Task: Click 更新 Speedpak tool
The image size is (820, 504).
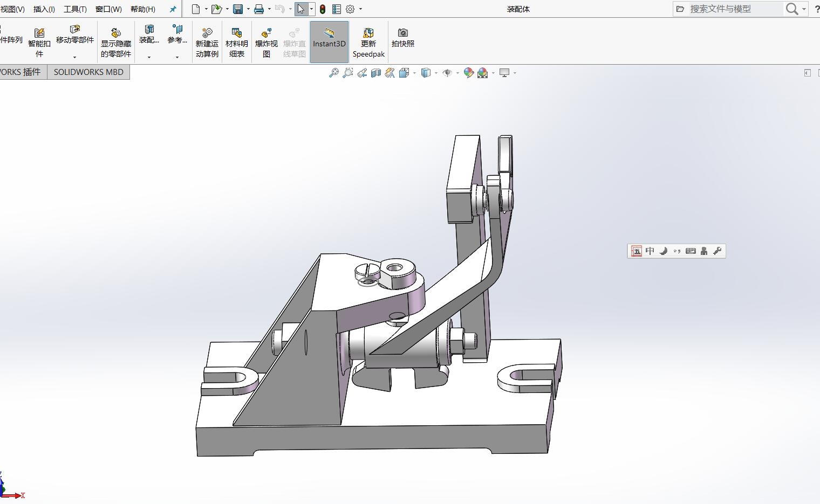Action: (x=368, y=43)
